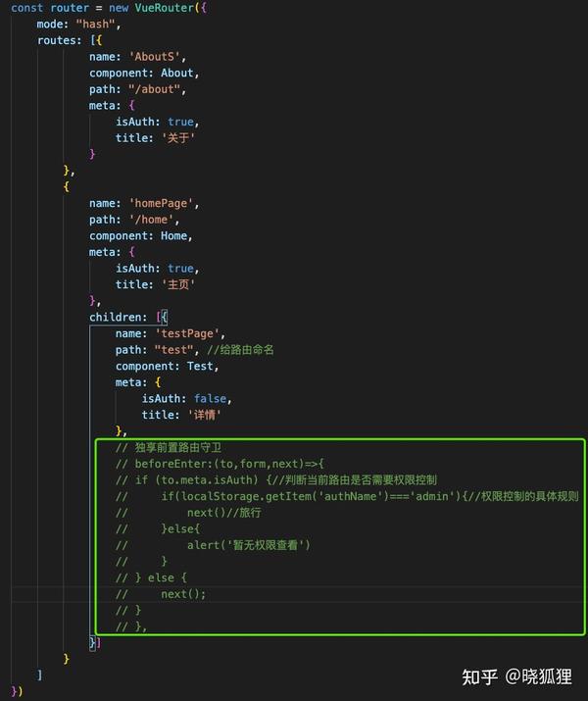588x701 pixels.
Task: Click the title '详情' string
Action: coord(204,415)
